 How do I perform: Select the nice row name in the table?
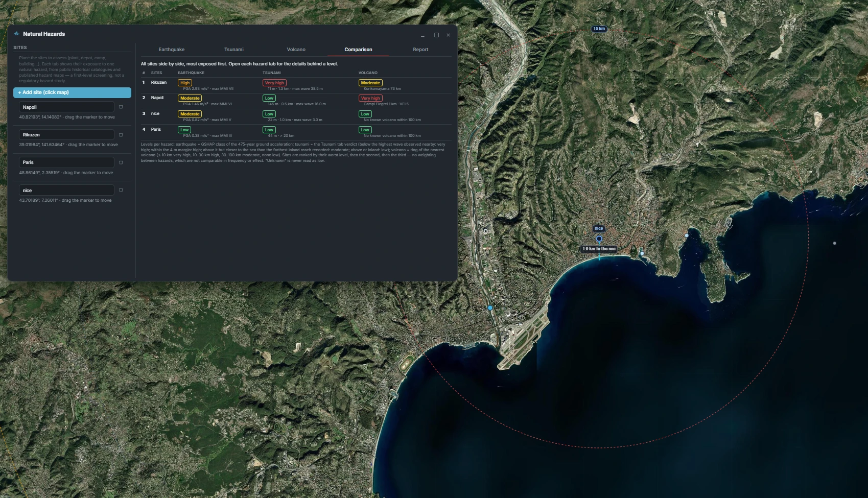pos(155,113)
